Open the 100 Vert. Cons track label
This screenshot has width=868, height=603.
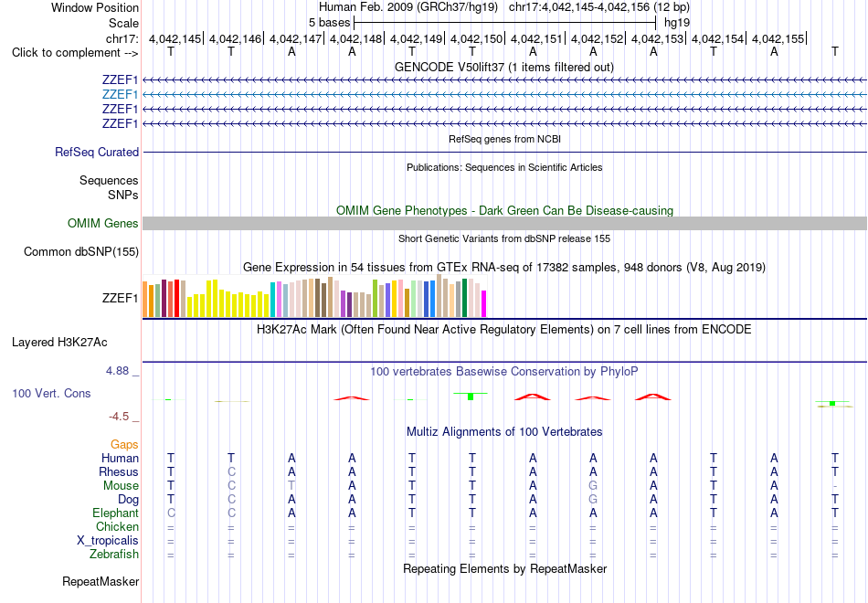[x=51, y=393]
